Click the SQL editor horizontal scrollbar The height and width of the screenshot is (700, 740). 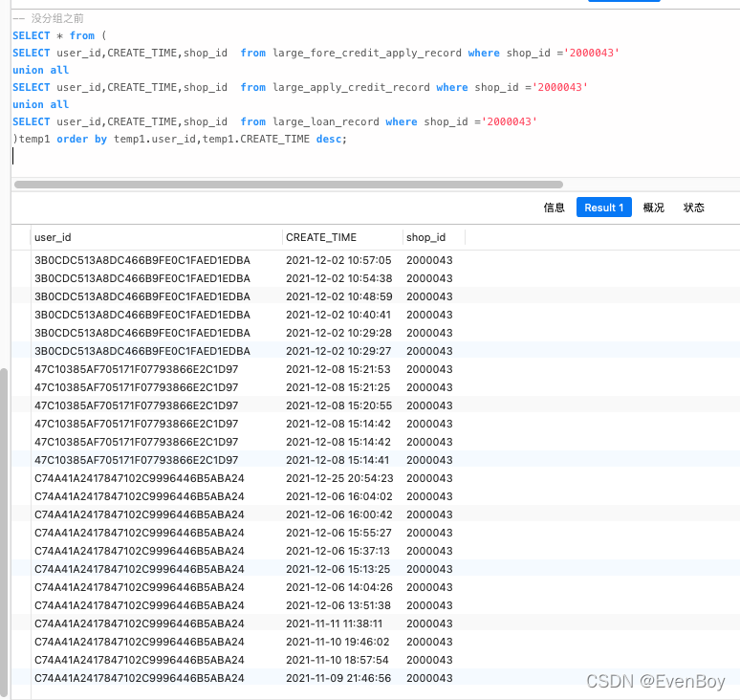(289, 185)
